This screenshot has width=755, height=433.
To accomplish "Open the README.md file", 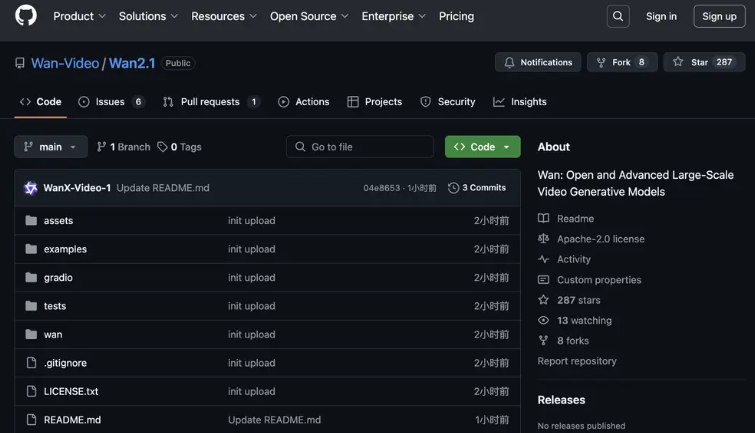I will [72, 420].
